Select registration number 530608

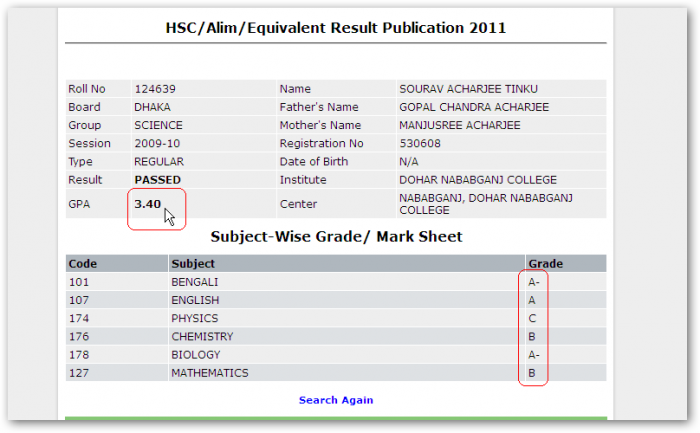(420, 143)
